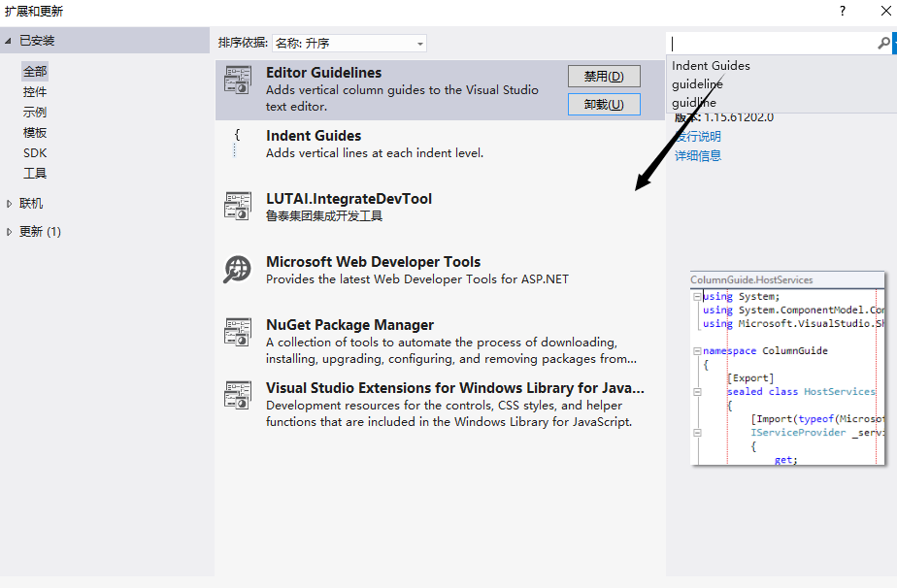
Task: Open the help question mark button
Action: (x=842, y=11)
